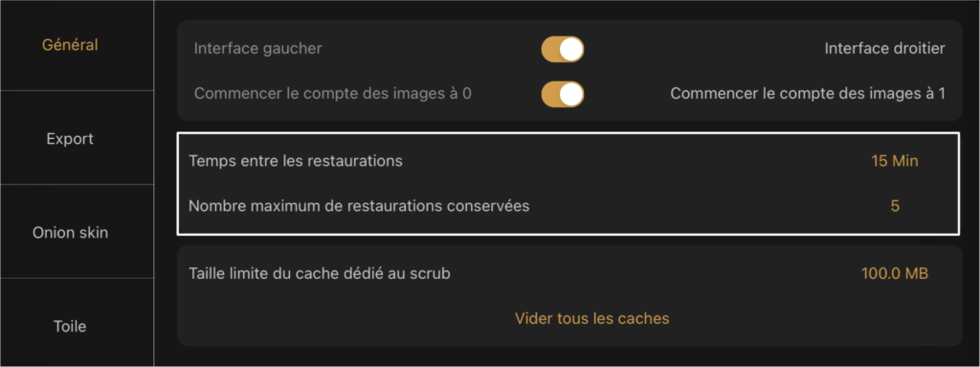The height and width of the screenshot is (367, 980).
Task: Open the 15 Min restoration interval value
Action: [x=895, y=161]
